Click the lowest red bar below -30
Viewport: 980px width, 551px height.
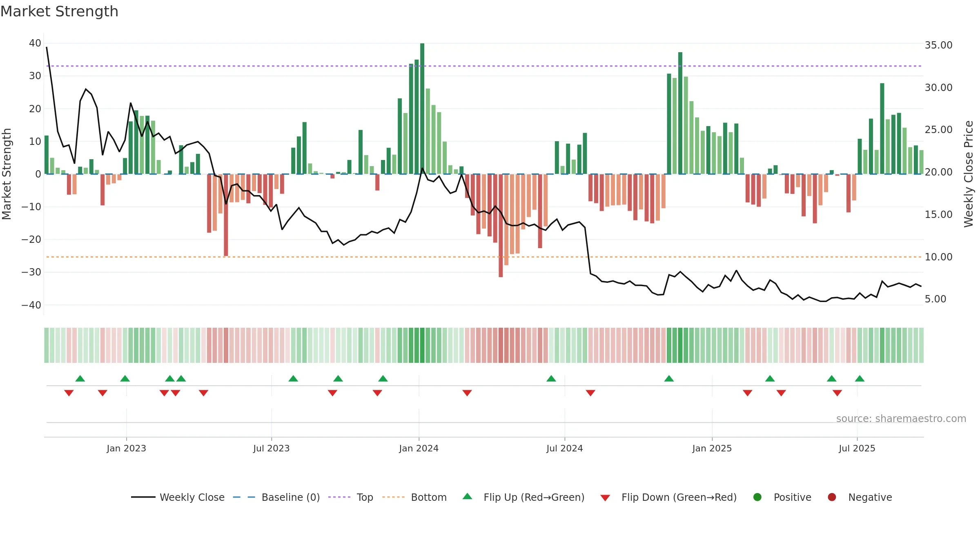501,226
